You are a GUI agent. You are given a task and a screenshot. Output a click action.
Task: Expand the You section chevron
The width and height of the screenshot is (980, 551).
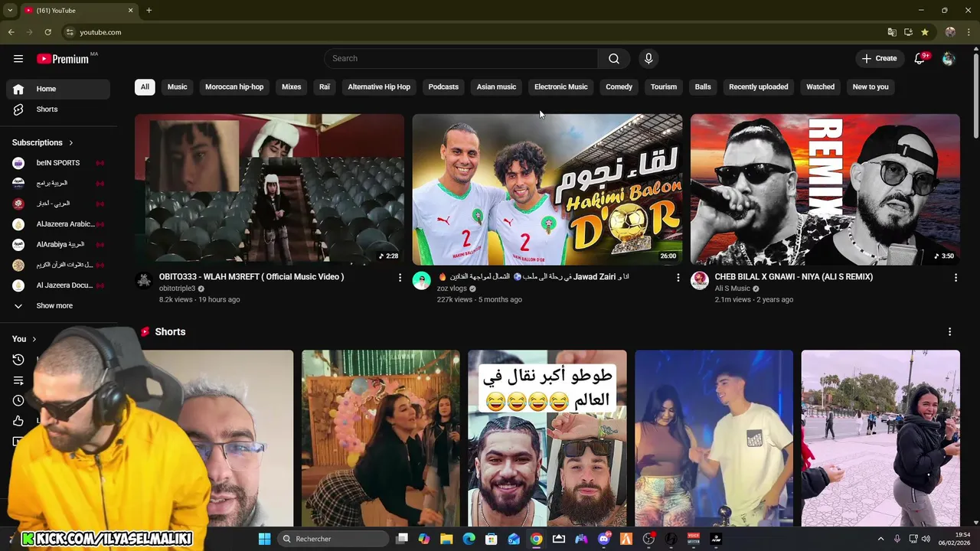tap(34, 339)
